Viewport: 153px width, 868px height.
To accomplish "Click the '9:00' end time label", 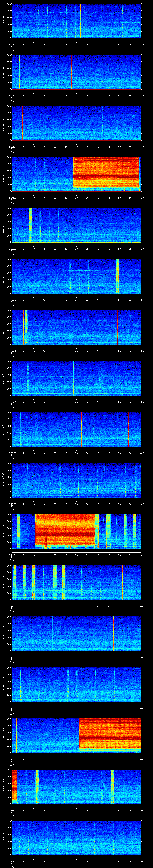I will click(141, 402).
